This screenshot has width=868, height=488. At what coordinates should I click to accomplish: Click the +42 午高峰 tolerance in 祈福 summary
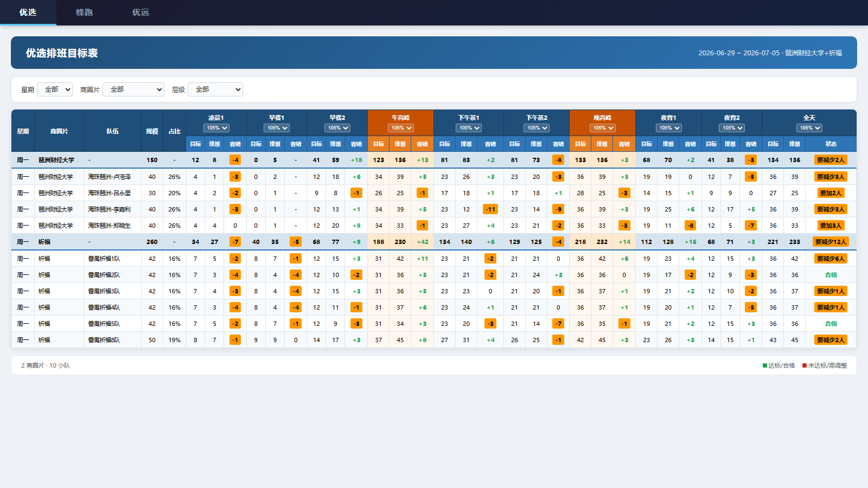click(x=423, y=242)
